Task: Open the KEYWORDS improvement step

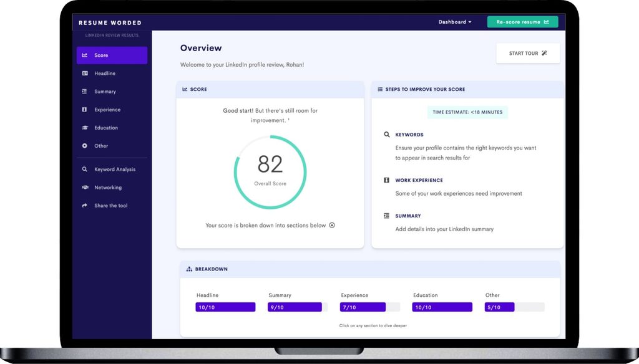Action: (409, 135)
